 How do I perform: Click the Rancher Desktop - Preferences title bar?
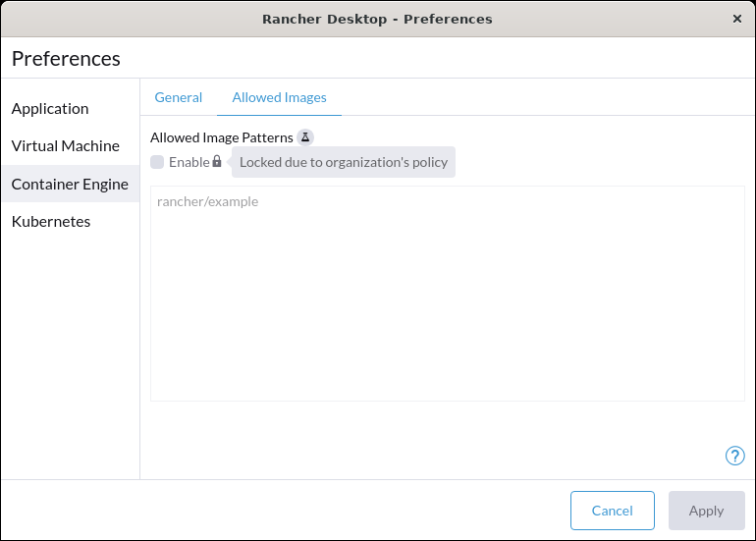tap(378, 19)
